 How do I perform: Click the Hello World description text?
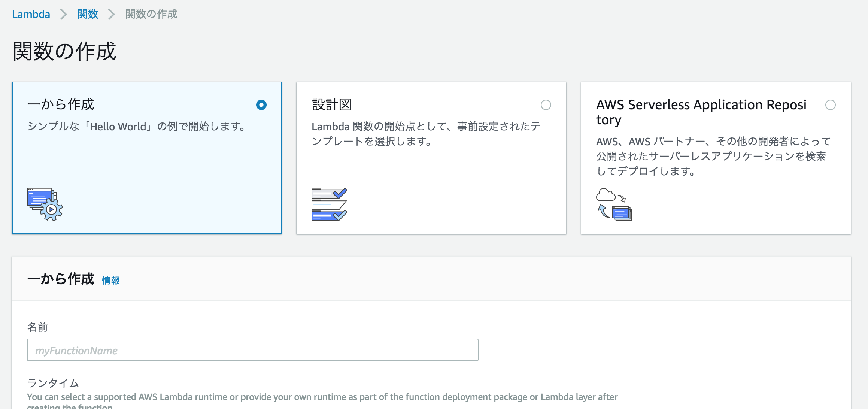(137, 127)
